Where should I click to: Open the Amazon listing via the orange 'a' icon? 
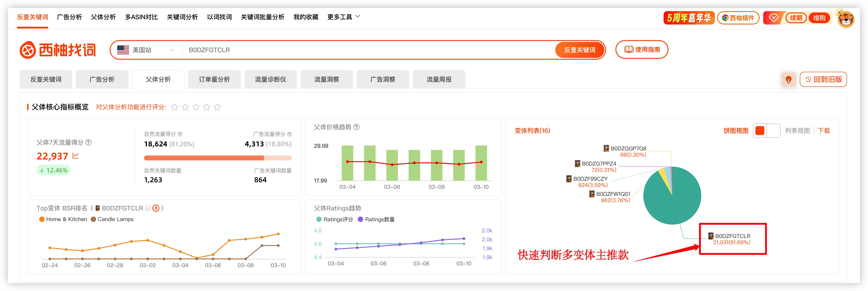(x=156, y=208)
